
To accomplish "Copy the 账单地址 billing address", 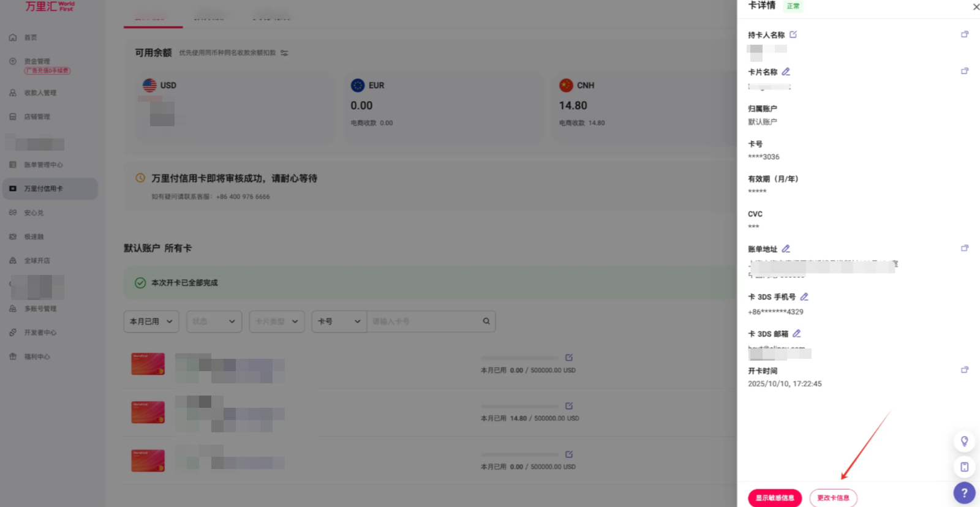I will [x=965, y=248].
